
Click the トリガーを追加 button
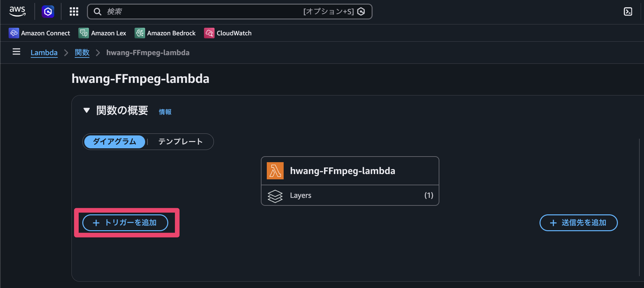click(x=125, y=223)
